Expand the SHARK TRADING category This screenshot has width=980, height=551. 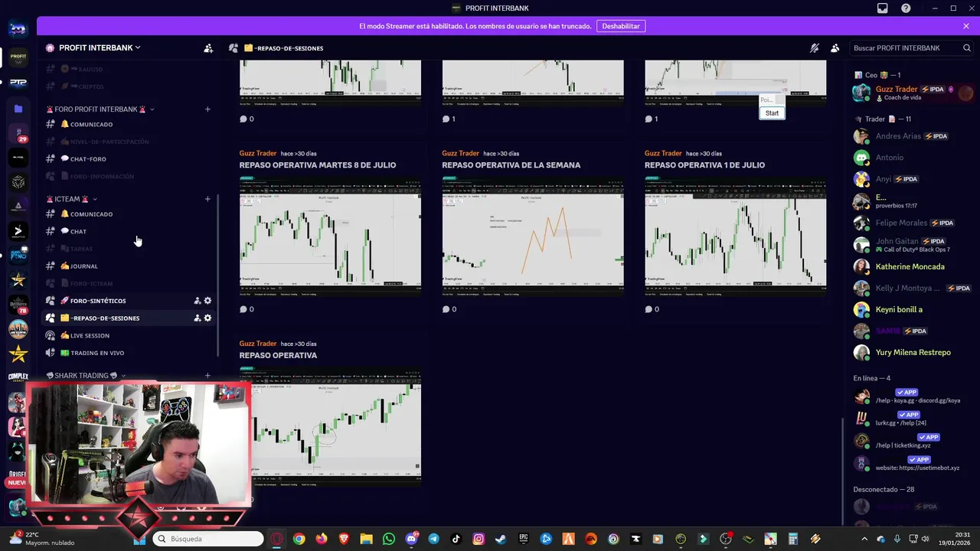tap(86, 376)
